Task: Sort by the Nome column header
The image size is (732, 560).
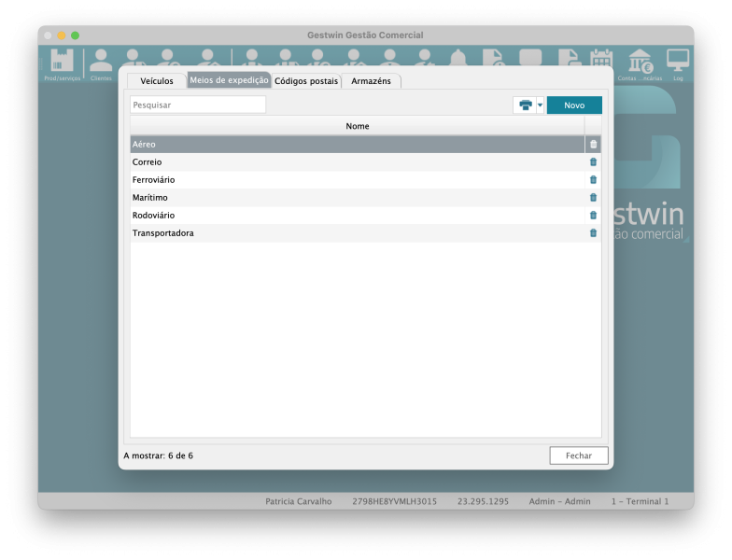Action: tap(357, 126)
